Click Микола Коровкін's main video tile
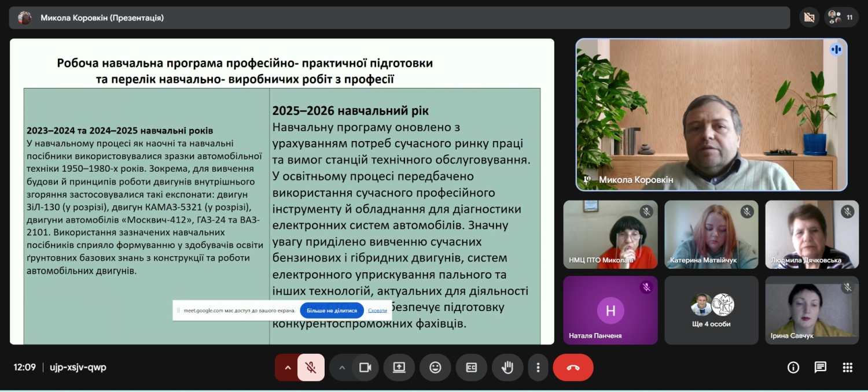The height and width of the screenshot is (392, 868). point(711,114)
